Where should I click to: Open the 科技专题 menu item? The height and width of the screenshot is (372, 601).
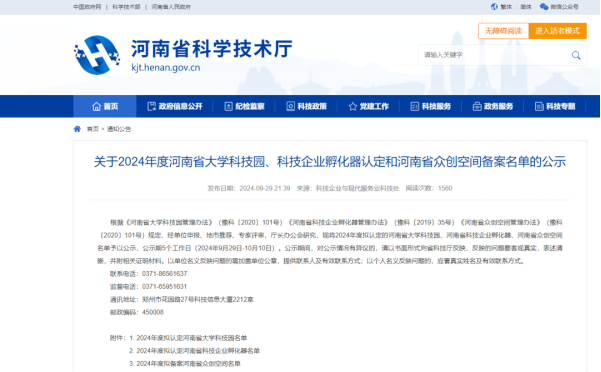555,107
